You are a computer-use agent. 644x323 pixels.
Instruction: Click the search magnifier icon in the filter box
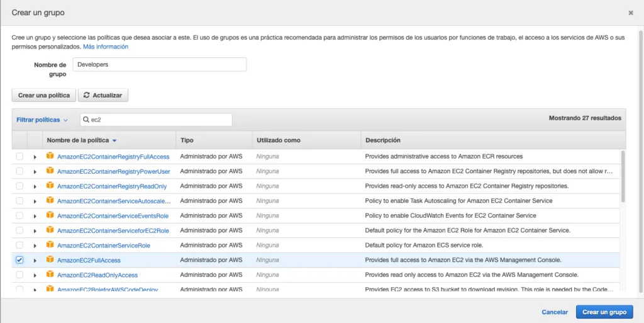(x=86, y=120)
